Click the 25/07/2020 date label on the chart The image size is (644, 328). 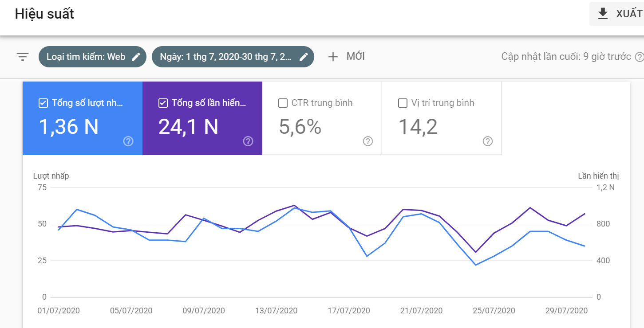coord(494,311)
